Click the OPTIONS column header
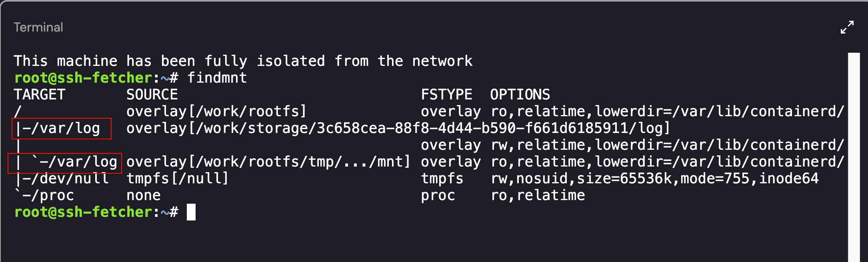The width and height of the screenshot is (868, 262). point(520,95)
